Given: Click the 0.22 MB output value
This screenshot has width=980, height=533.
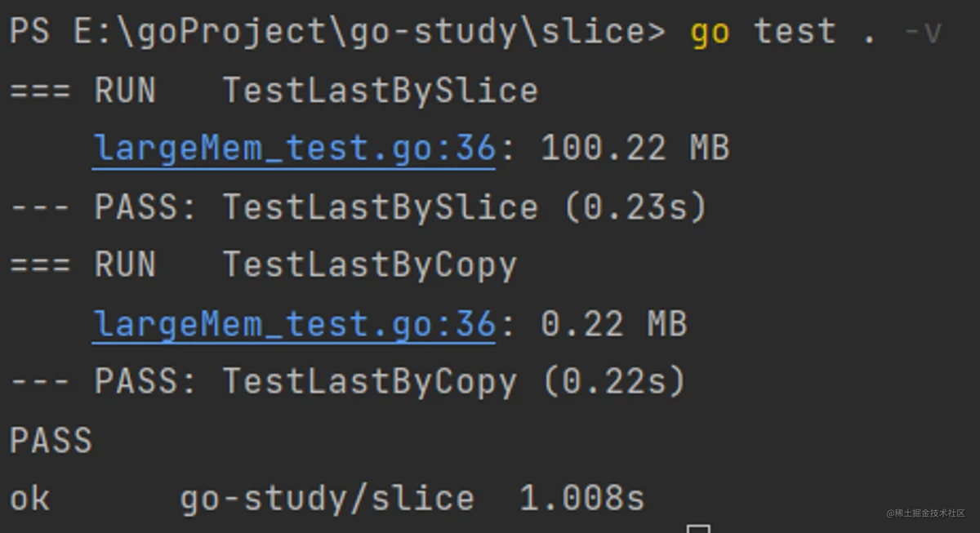Looking at the screenshot, I should pyautogui.click(x=613, y=324).
